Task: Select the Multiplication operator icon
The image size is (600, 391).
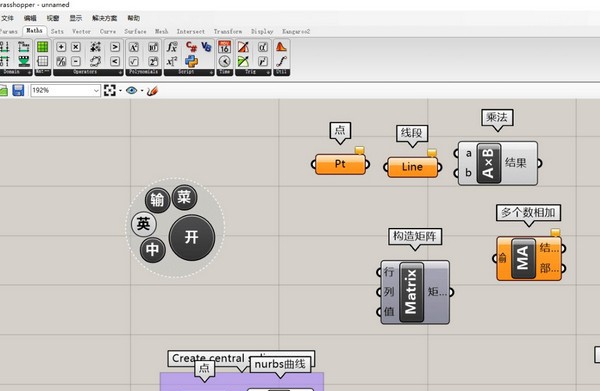Action: pos(76,47)
